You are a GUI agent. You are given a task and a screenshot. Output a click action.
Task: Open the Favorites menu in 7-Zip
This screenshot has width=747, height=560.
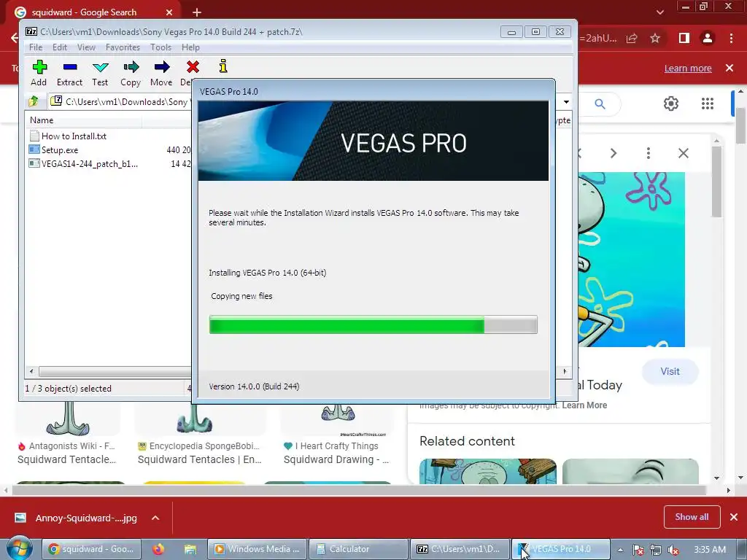click(123, 47)
